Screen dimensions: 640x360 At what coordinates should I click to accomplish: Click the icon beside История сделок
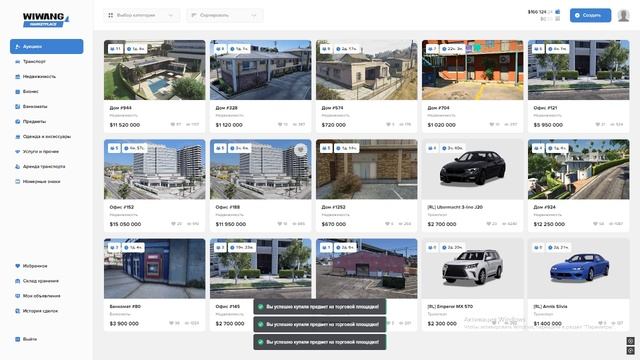(x=18, y=311)
